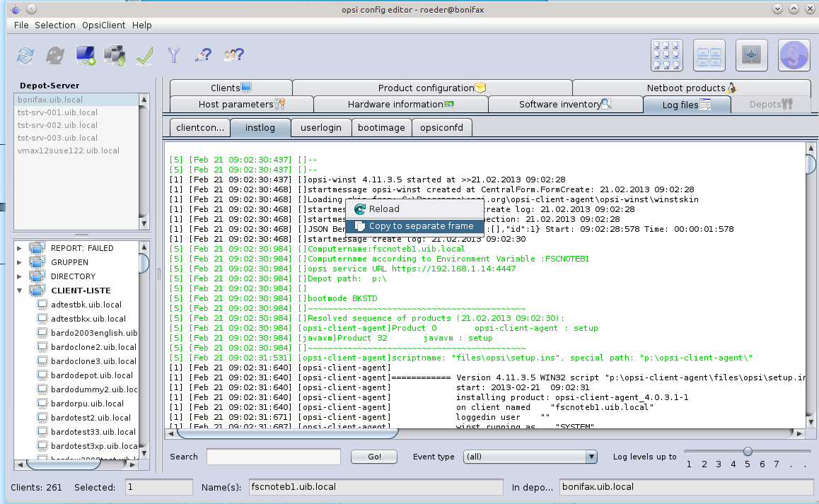Select depot vmax12suse122.uib.local

76,151
